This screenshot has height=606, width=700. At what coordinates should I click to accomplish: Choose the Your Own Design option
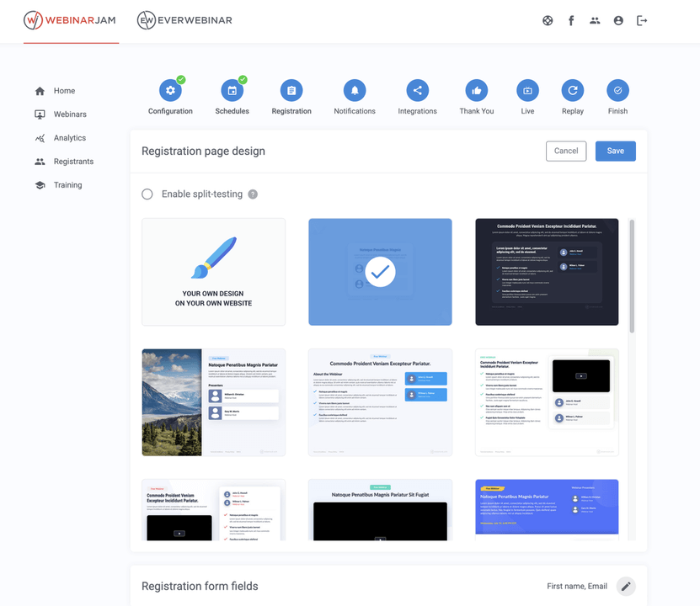213,271
